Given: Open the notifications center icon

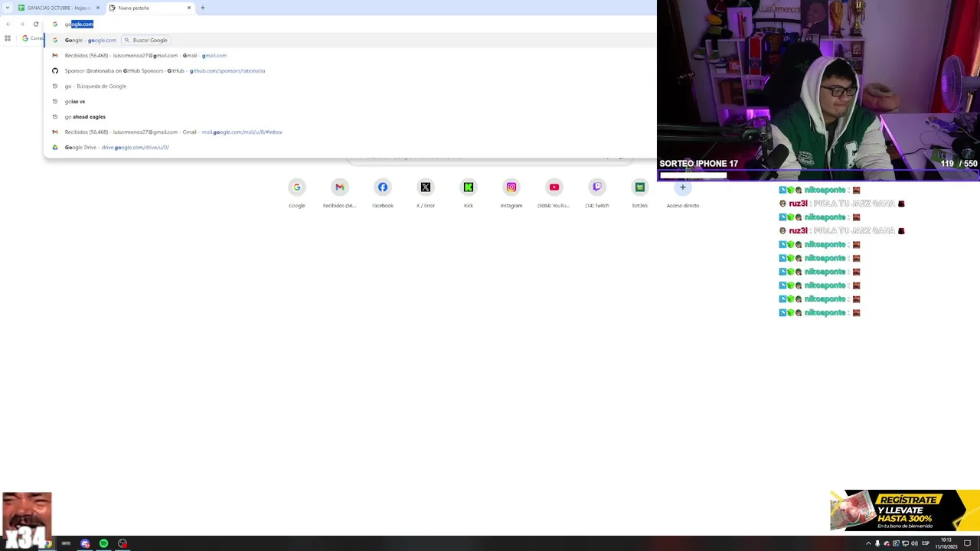Looking at the screenshot, I should 967,543.
